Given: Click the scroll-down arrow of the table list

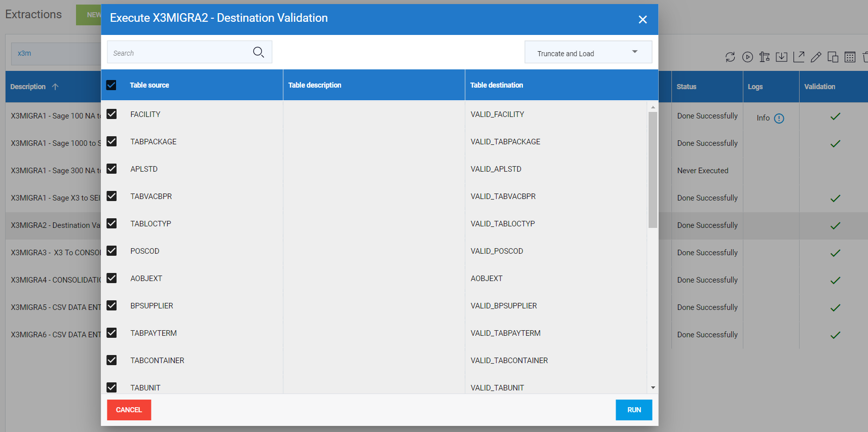Looking at the screenshot, I should coord(653,387).
